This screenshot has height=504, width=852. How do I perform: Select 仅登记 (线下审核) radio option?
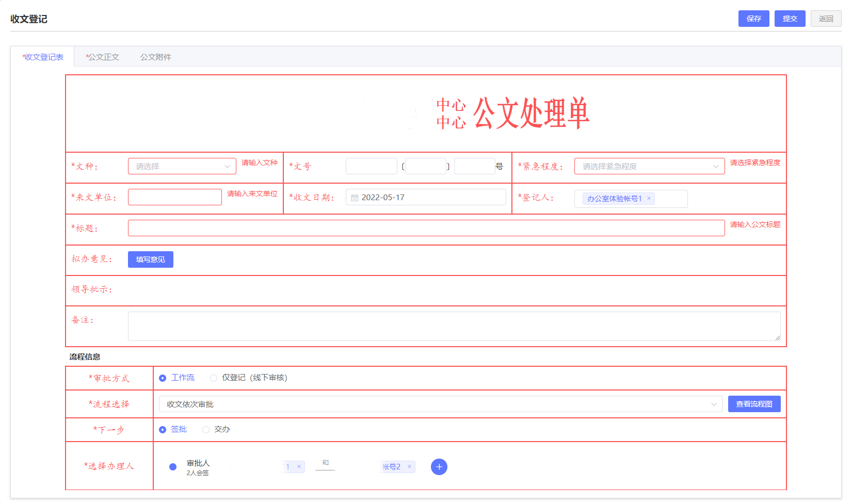pyautogui.click(x=214, y=378)
